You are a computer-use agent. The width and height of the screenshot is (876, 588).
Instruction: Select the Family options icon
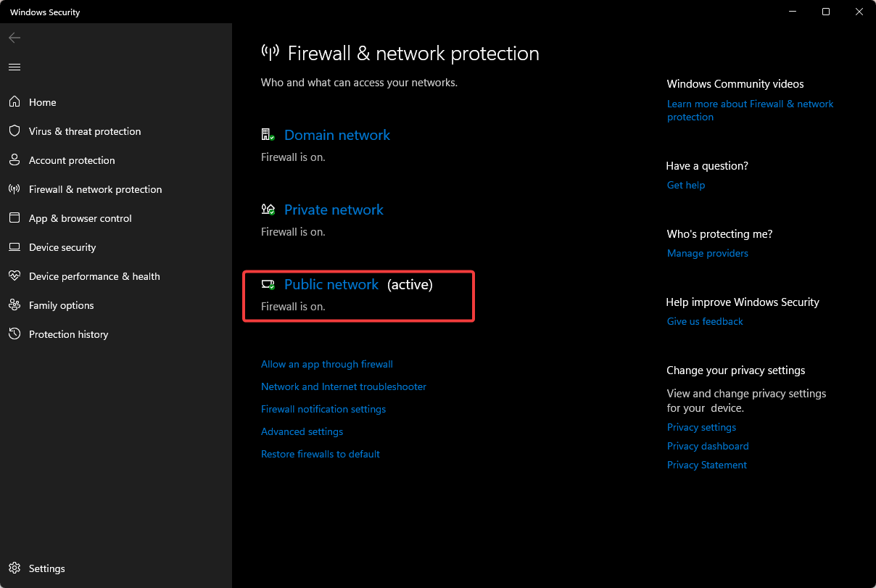(x=15, y=305)
